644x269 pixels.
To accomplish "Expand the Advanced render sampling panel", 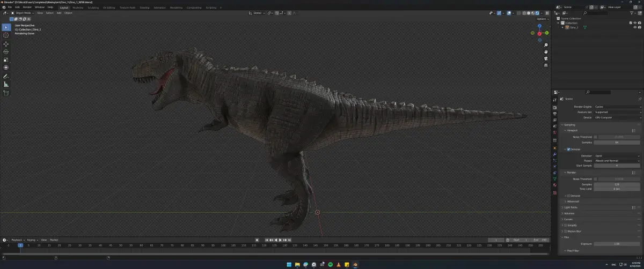I will coord(572,201).
